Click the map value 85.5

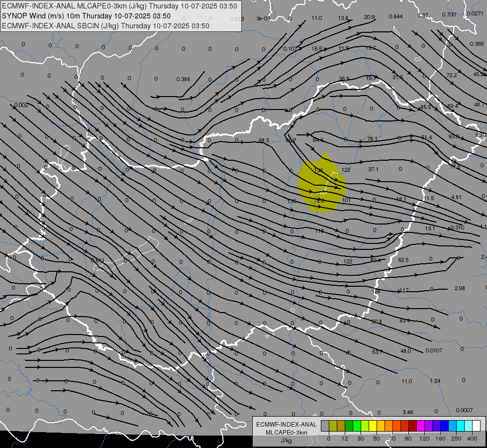pos(425,107)
